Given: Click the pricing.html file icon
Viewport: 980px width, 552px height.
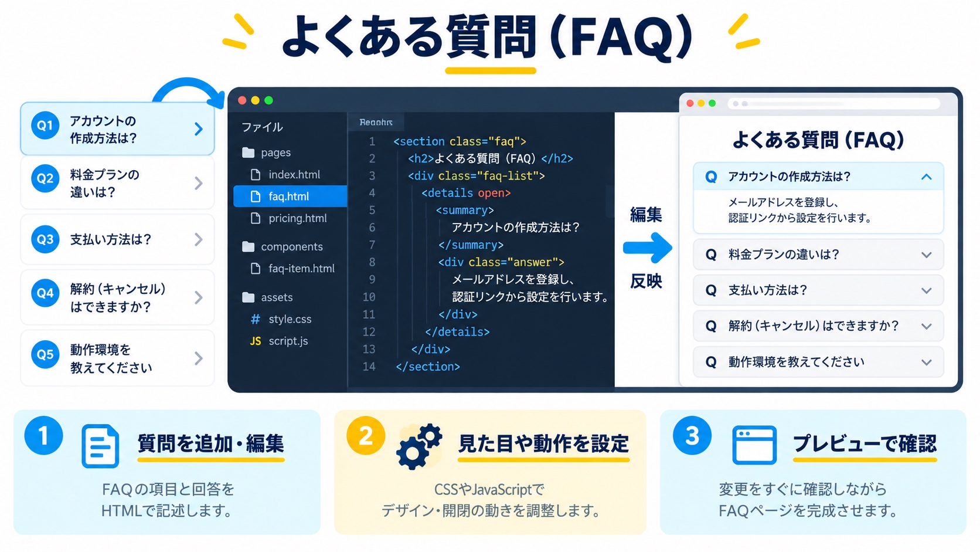Looking at the screenshot, I should (x=256, y=218).
